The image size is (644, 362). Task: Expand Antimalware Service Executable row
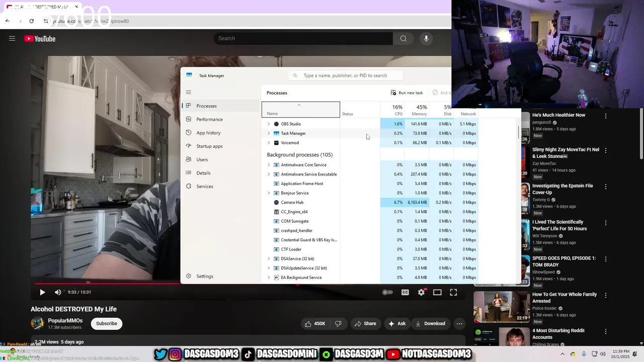[x=269, y=174]
